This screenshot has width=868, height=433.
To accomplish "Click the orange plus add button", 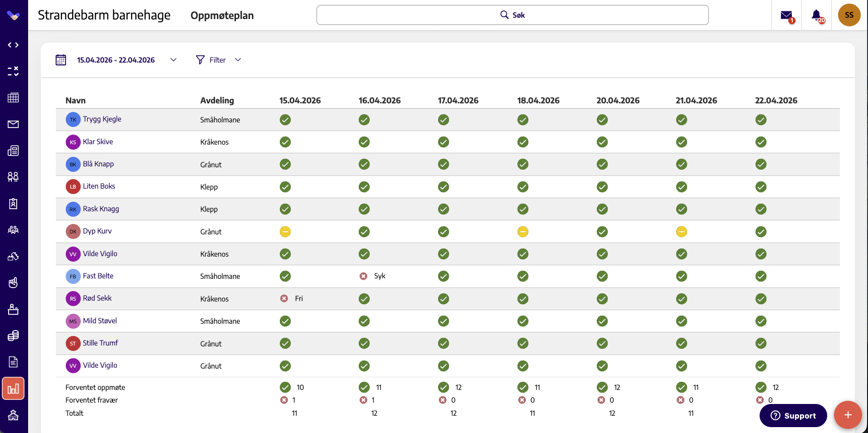I will [x=848, y=415].
